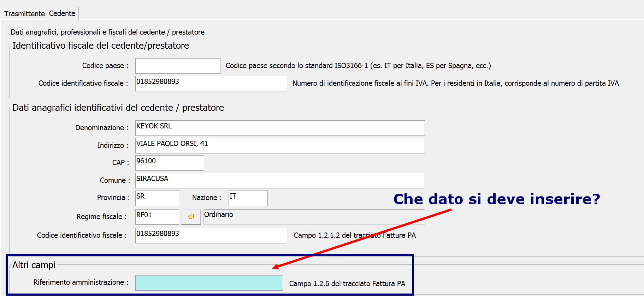Click the Codice paese input field
644x296 pixels.
(178, 66)
